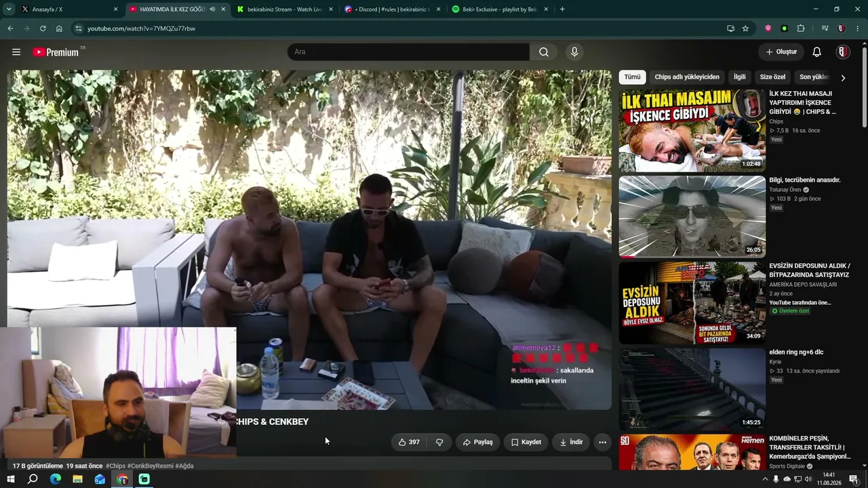Viewport: 868px width, 488px height.
Task: Click the search magnifier button
Action: (x=544, y=52)
